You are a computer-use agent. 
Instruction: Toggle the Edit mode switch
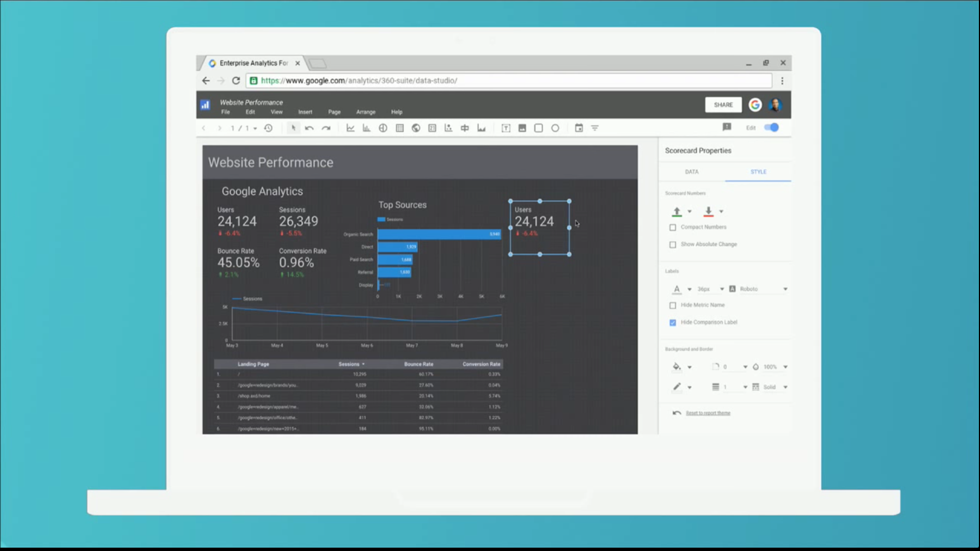[x=772, y=127]
